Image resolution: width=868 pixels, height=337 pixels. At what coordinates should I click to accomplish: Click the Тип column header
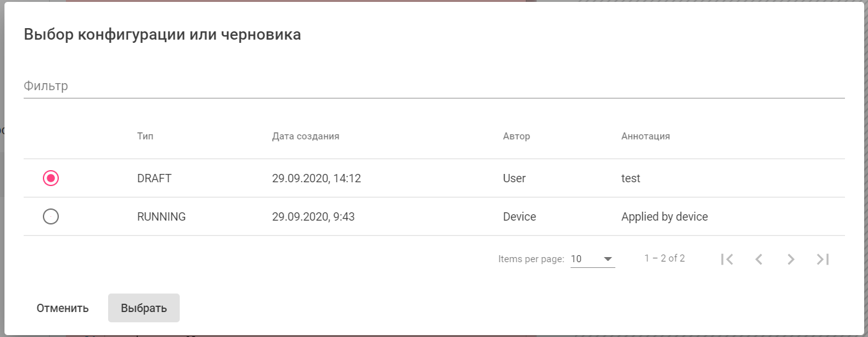pyautogui.click(x=145, y=136)
